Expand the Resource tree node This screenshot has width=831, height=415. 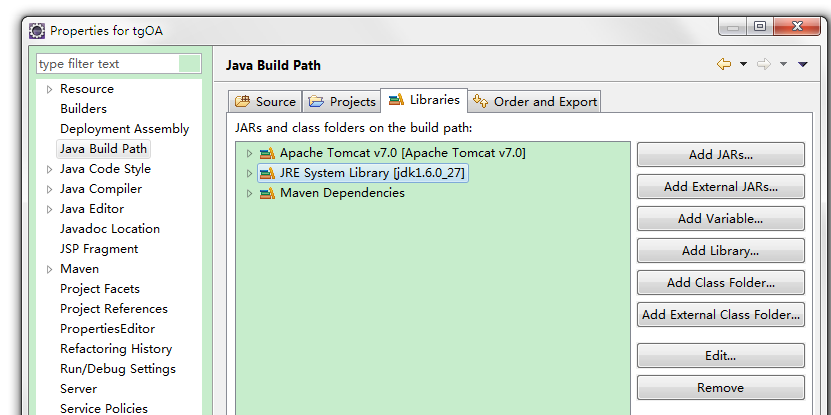[x=50, y=90]
